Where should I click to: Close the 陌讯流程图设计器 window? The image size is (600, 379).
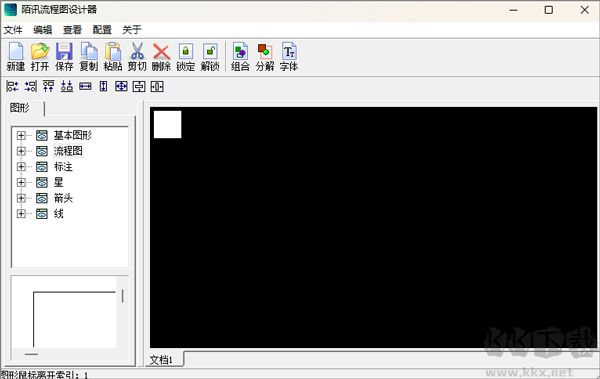click(585, 10)
